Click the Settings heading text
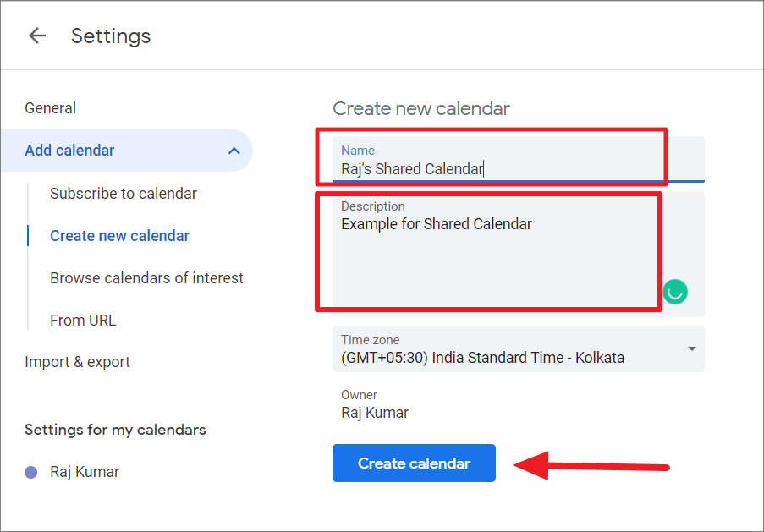This screenshot has height=532, width=764. pos(111,36)
